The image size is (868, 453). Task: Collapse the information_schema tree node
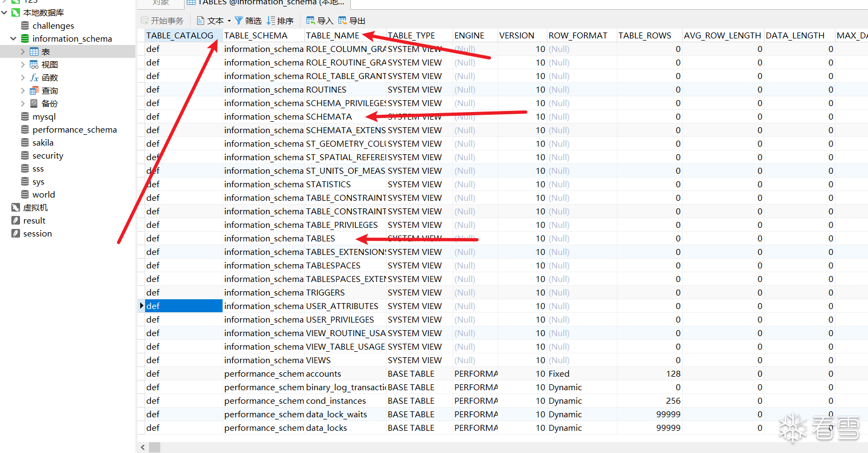click(14, 38)
